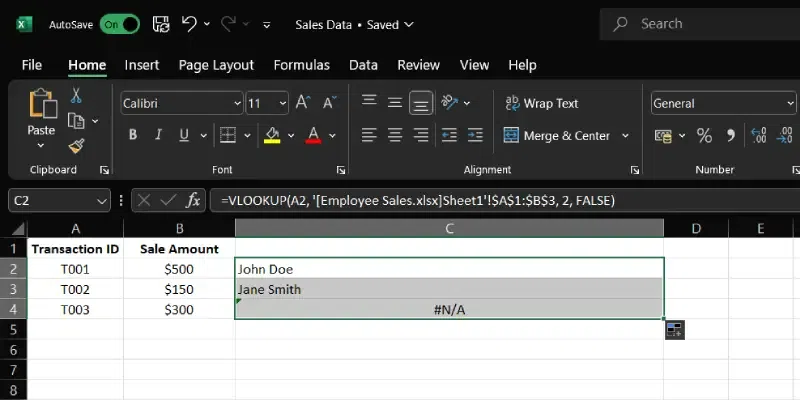Open the Clipboard dialog launcher

105,170
